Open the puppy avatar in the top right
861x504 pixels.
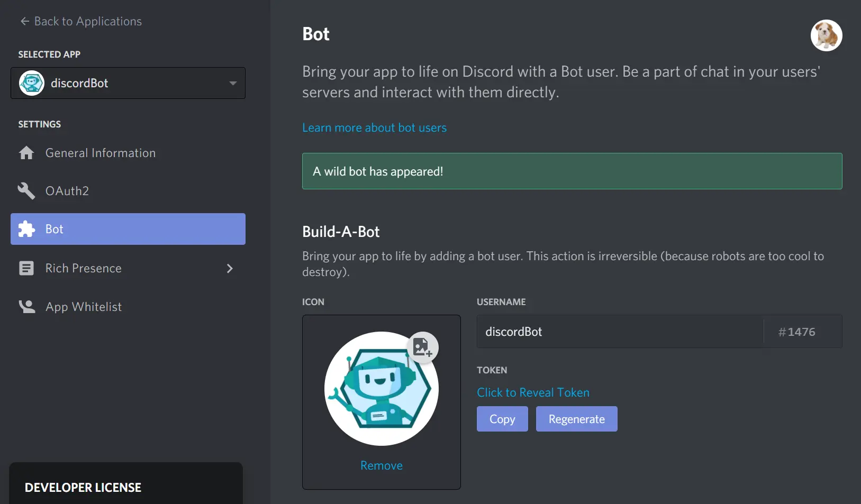coord(826,35)
